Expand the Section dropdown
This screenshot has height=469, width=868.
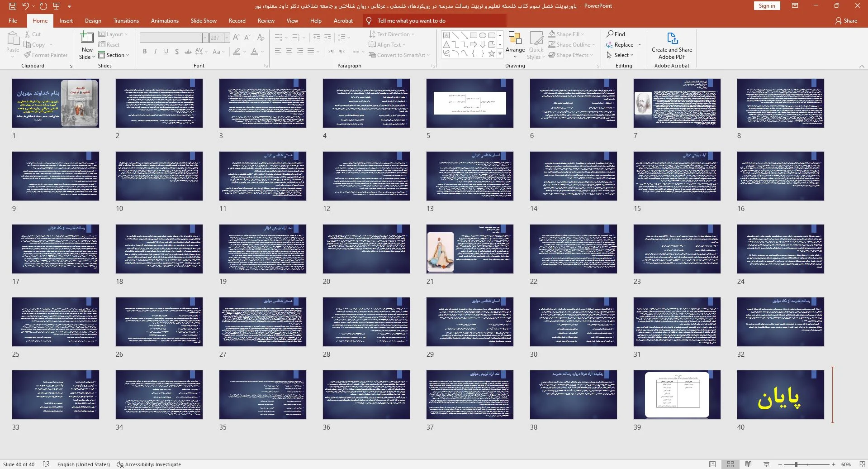[x=114, y=55]
